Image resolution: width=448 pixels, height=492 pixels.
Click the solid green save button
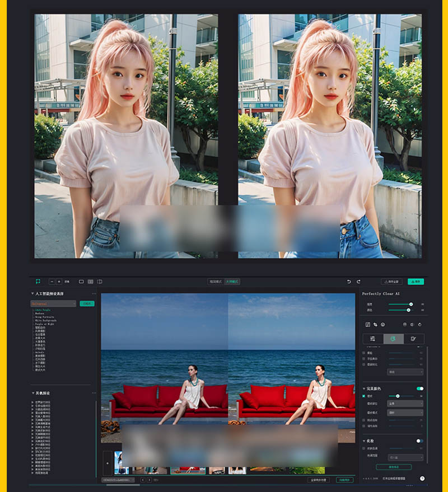click(416, 282)
